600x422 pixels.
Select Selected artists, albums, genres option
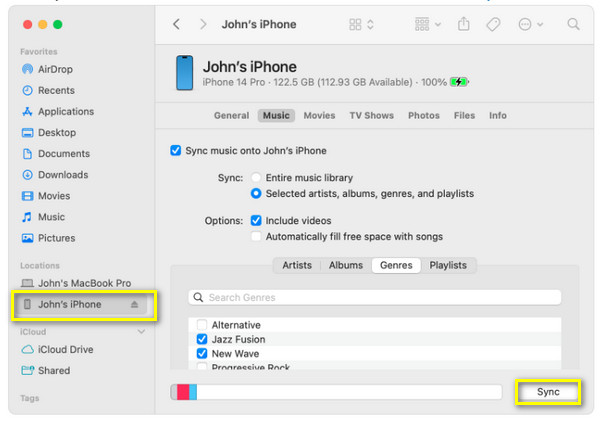[x=256, y=194]
